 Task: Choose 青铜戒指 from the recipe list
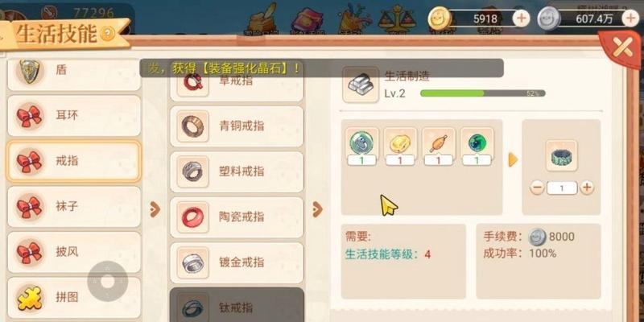coord(237,126)
